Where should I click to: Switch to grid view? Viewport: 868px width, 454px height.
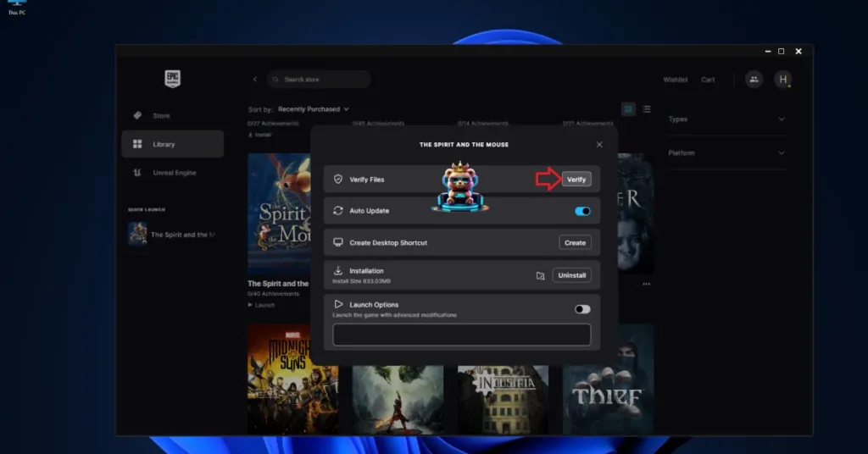628,109
